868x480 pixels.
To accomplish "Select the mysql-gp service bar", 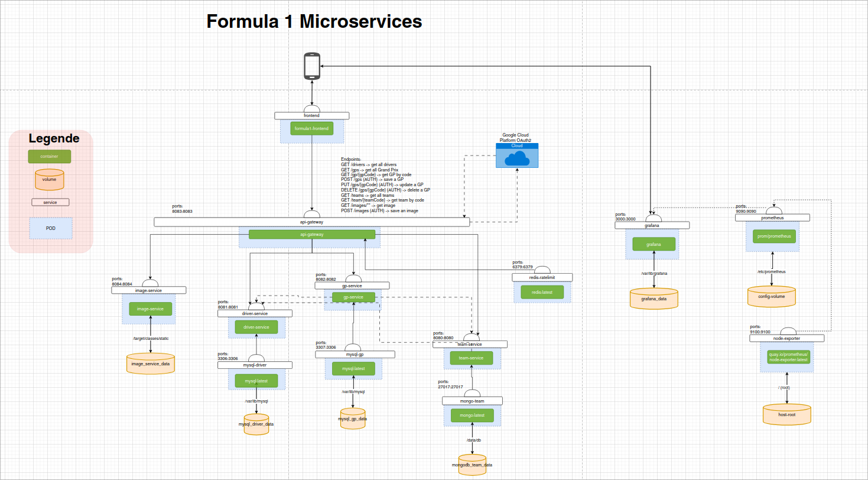I will click(x=355, y=354).
